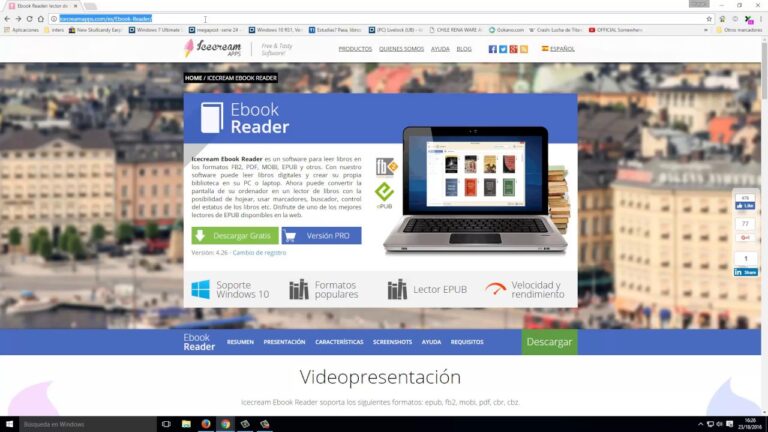Click the browser forward arrow
Viewport: 768px width, 432px height.
pos(18,19)
